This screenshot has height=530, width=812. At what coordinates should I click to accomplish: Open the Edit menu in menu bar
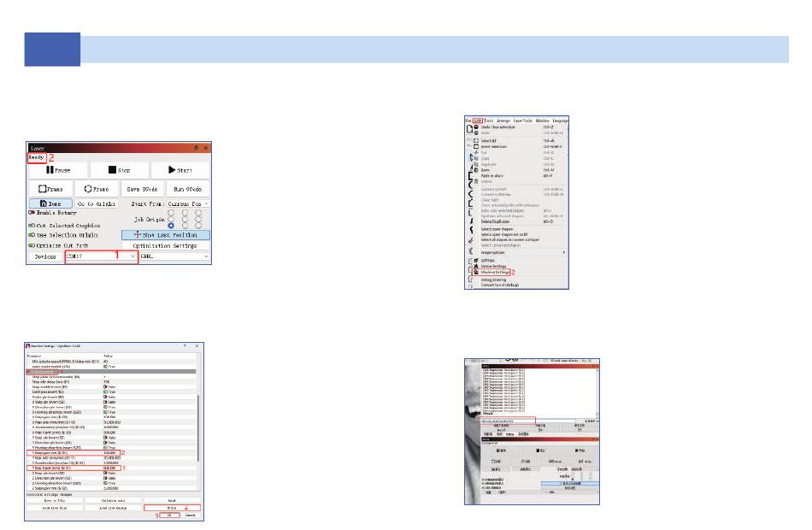click(478, 121)
